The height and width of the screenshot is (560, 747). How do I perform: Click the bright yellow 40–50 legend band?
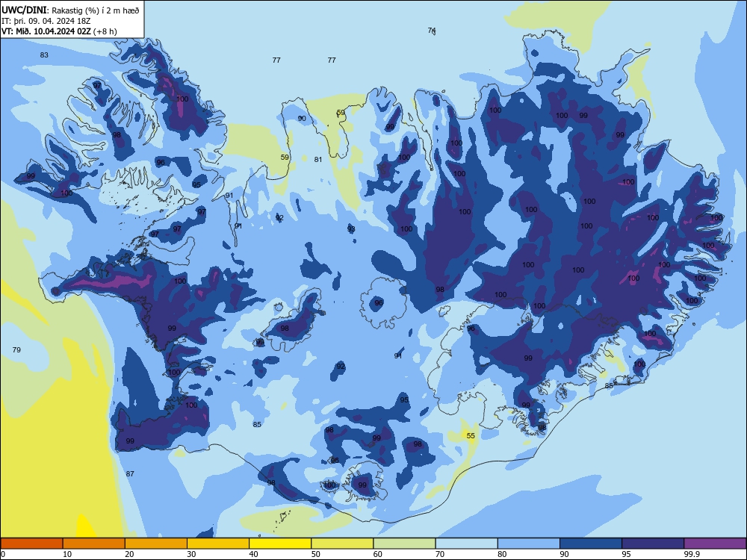[280, 544]
